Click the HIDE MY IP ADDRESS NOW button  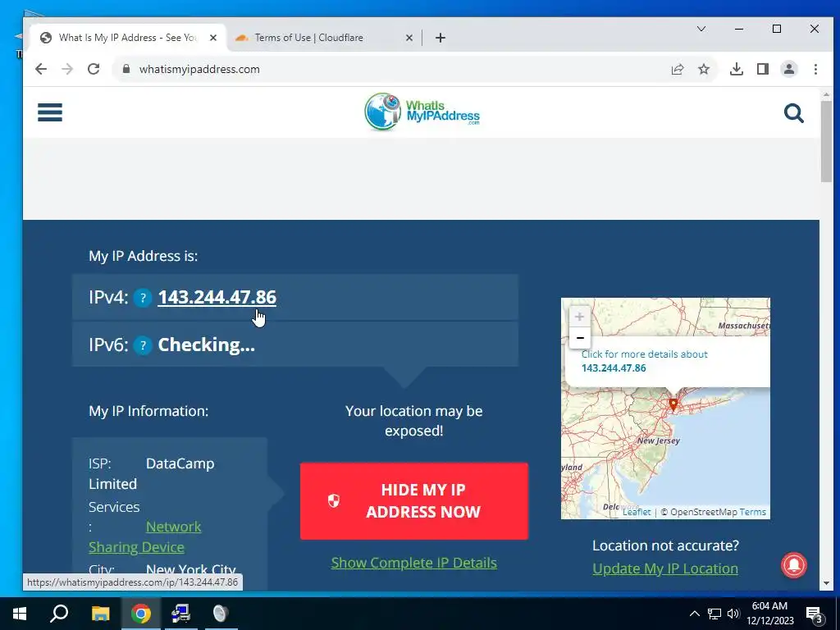click(414, 501)
